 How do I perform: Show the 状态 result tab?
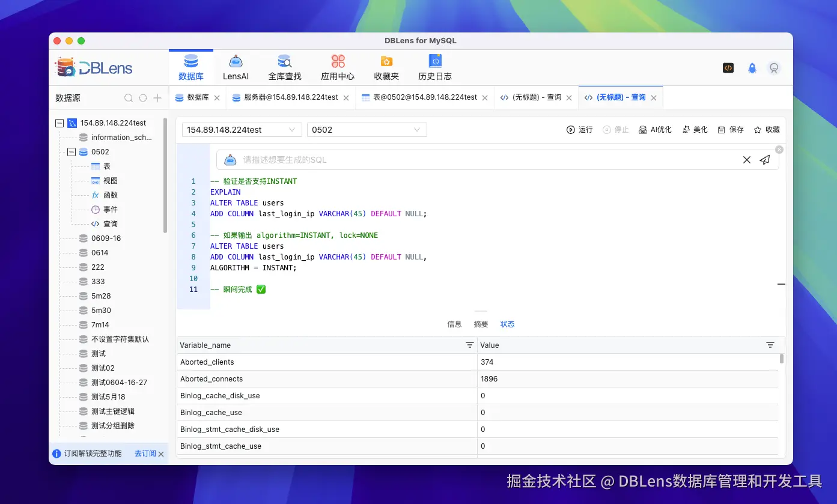pyautogui.click(x=508, y=324)
